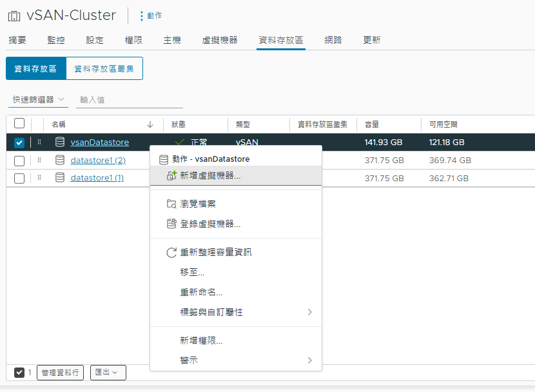This screenshot has height=392, width=535.
Task: Choose 新增虛擬機器... from context menu
Action: click(x=236, y=175)
